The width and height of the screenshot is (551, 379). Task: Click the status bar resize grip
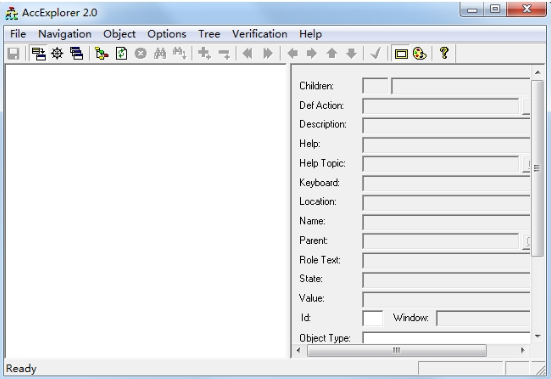tap(540, 370)
